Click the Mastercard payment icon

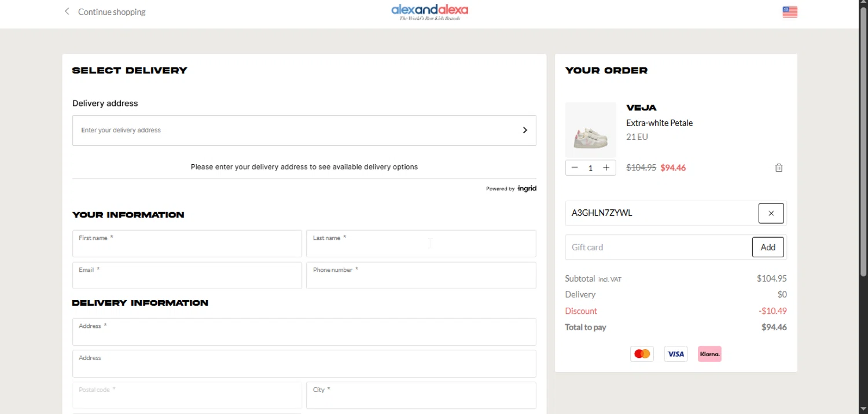[x=642, y=354]
